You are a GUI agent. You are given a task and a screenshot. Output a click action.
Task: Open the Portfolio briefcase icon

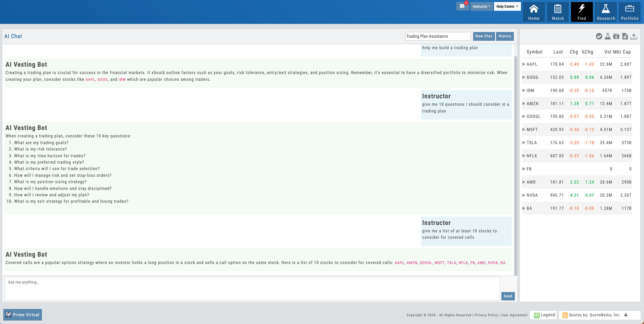[x=630, y=12]
